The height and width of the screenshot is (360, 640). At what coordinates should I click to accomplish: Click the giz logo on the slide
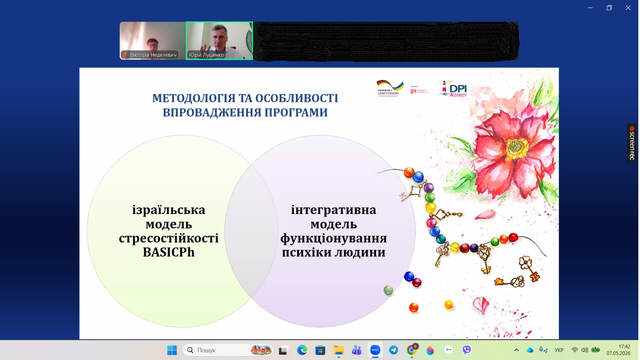pos(419,90)
